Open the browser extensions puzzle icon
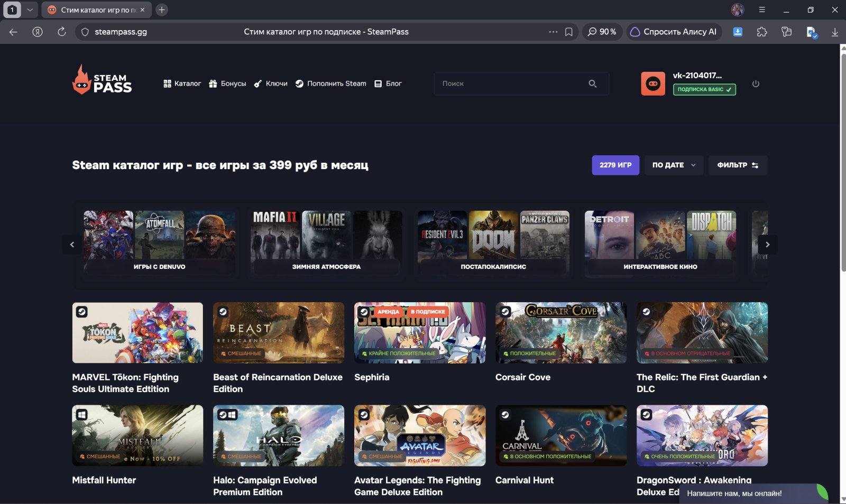 tap(762, 32)
